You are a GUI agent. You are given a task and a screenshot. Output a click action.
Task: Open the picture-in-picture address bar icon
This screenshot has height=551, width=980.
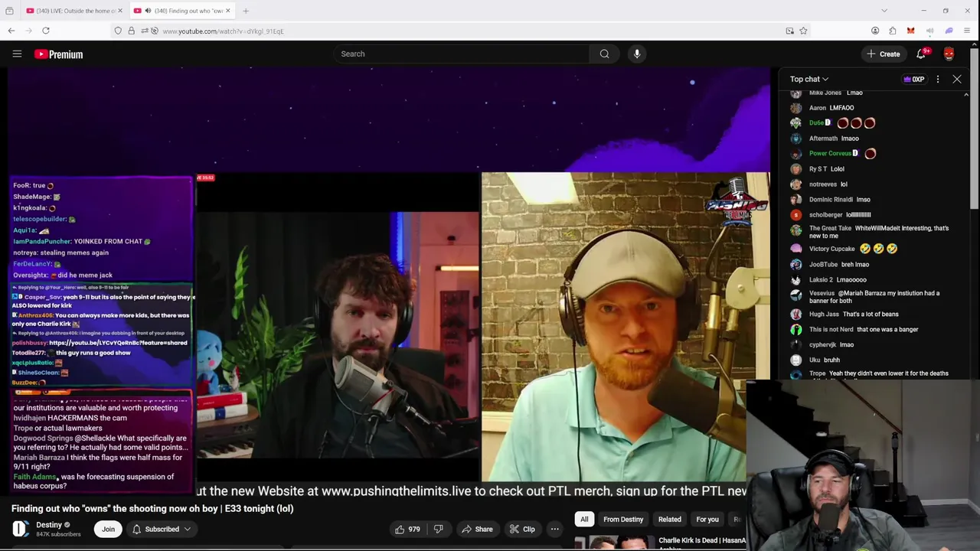pyautogui.click(x=789, y=31)
